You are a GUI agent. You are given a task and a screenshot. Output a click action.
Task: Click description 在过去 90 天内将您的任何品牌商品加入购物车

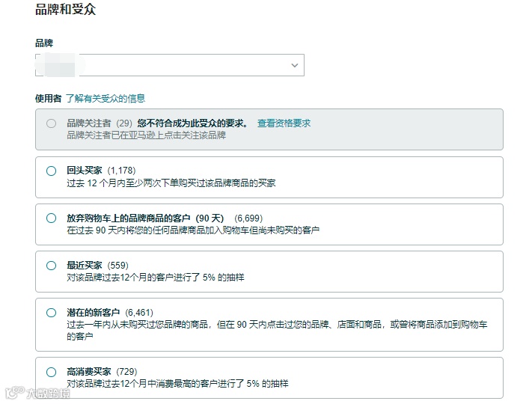[x=193, y=230]
